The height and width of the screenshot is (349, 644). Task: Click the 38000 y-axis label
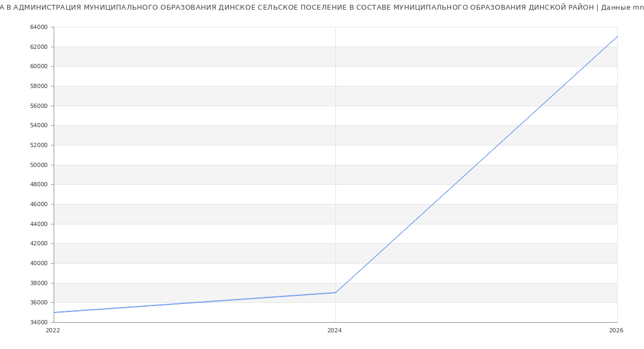tap(39, 283)
